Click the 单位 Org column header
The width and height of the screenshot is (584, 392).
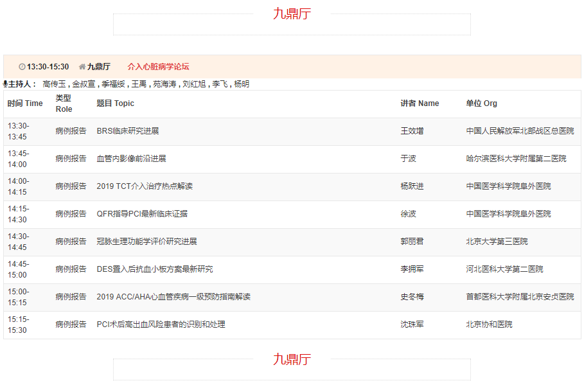[x=482, y=103]
